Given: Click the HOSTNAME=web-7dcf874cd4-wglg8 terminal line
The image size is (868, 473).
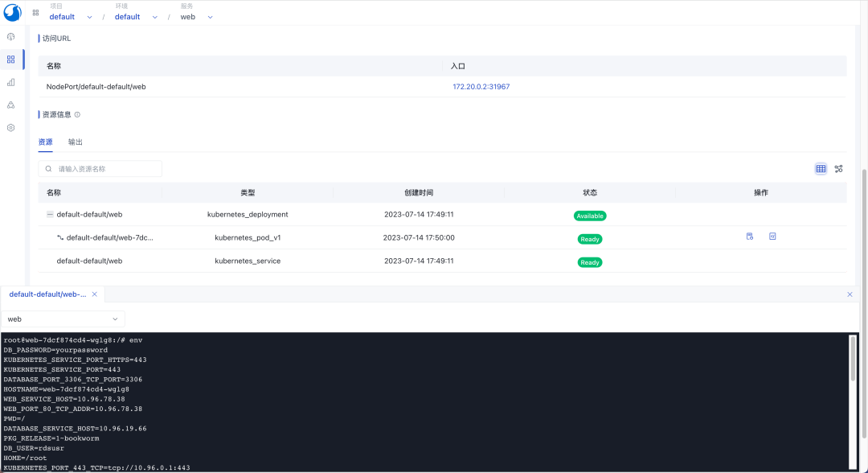Looking at the screenshot, I should 67,389.
